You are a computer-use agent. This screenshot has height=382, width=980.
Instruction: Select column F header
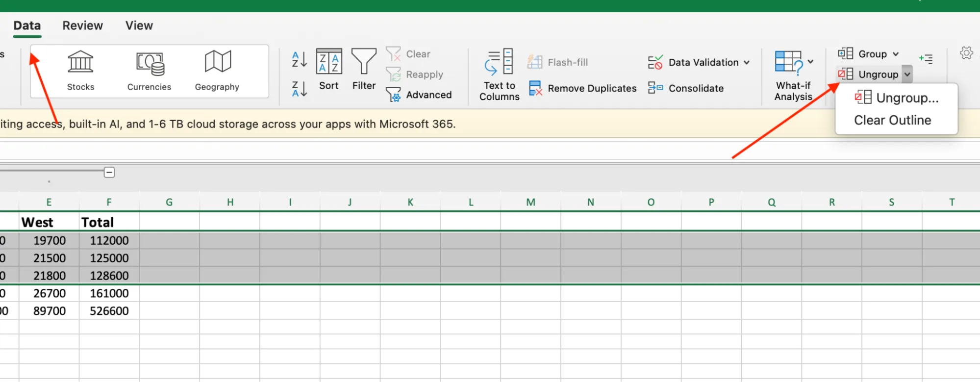click(109, 202)
